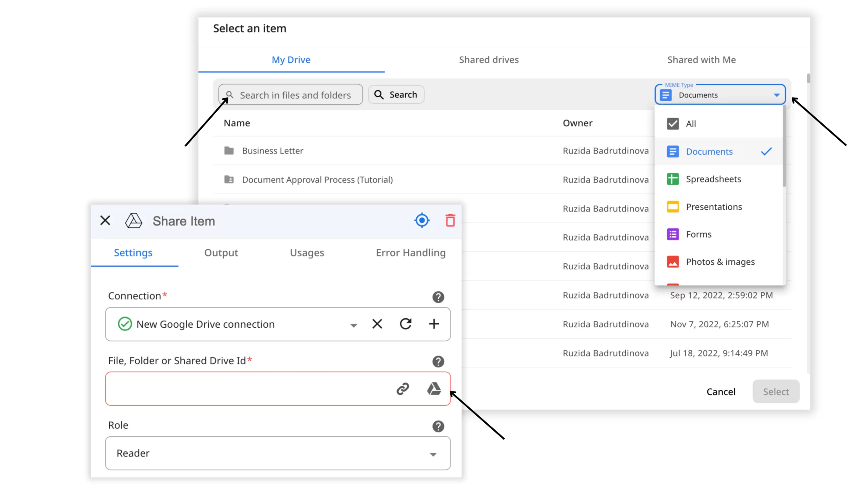Switch to Shared drives tab

489,60
